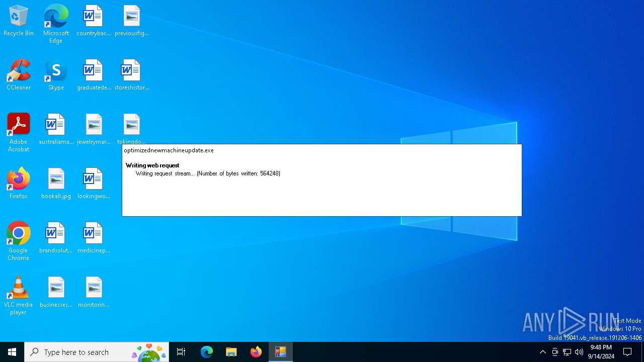Image resolution: width=644 pixels, height=362 pixels.
Task: Click the 'Writing request stream...' status line
Action: [208, 173]
